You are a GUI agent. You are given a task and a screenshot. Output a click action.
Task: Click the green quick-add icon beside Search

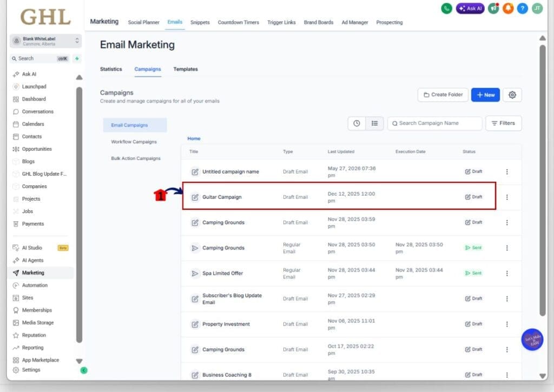[x=77, y=58]
